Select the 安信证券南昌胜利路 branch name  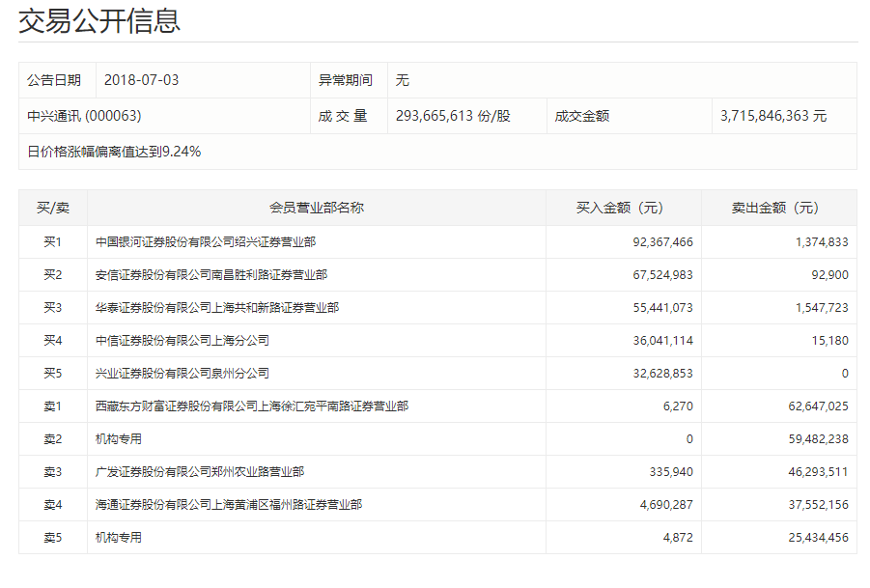[211, 275]
